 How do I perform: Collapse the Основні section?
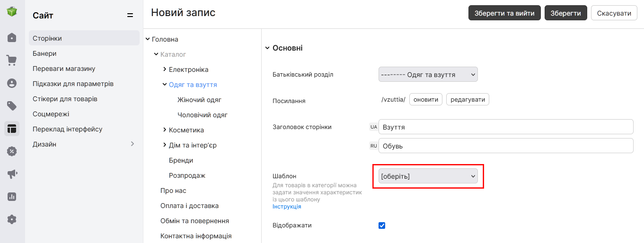(x=267, y=48)
